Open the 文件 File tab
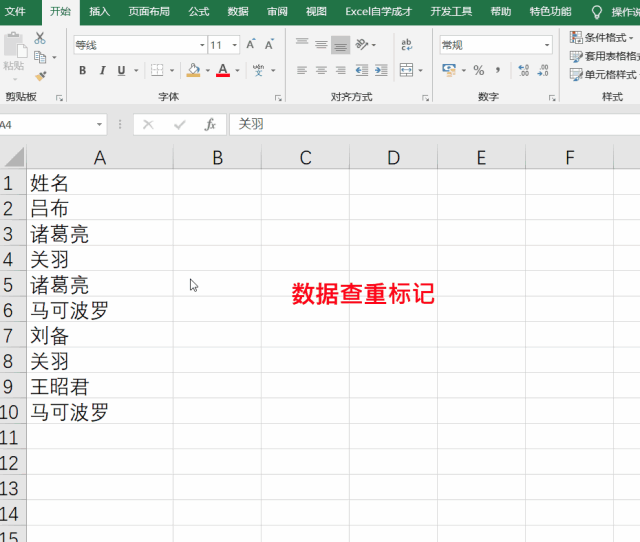640x542 pixels. [15, 11]
